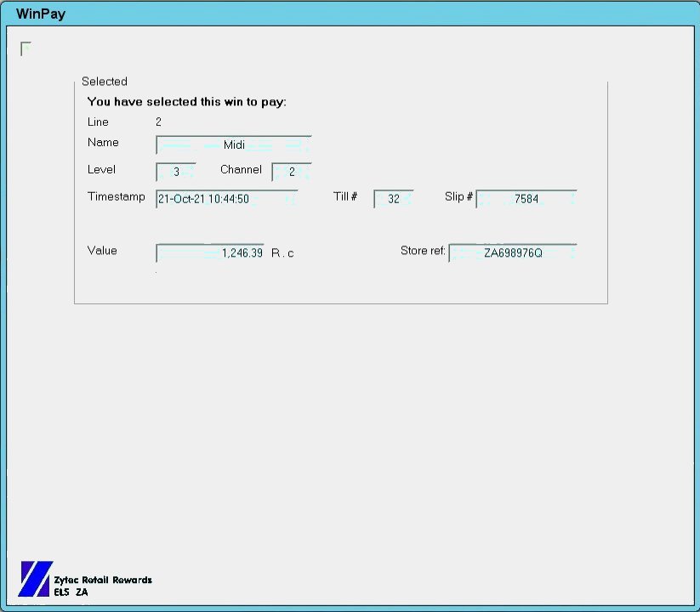
Task: Select the Slip # field with 7584
Action: 526,199
